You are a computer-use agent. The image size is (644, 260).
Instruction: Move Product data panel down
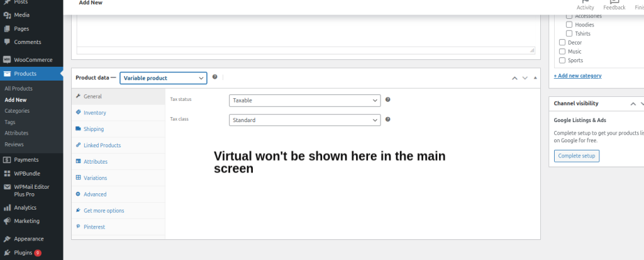pyautogui.click(x=525, y=78)
